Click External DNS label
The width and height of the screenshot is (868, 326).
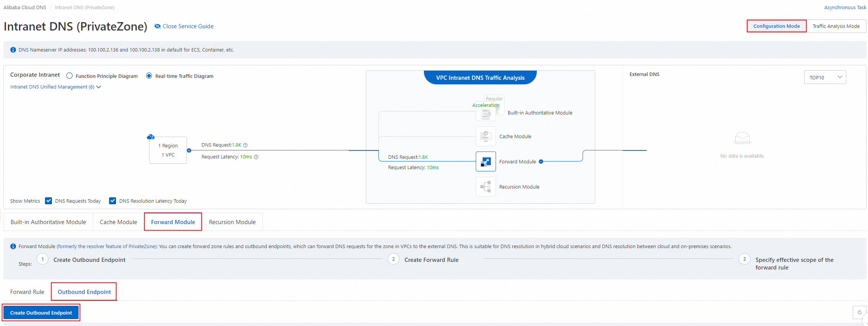click(644, 74)
